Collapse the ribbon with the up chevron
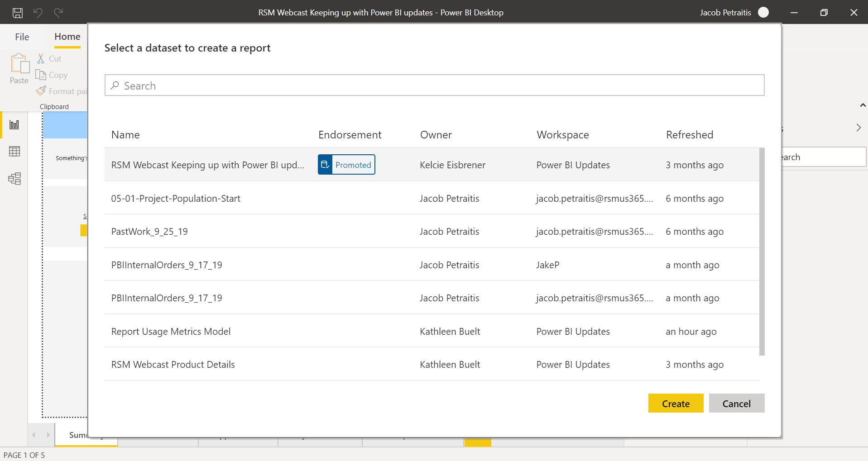Viewport: 868px width, 461px height. pyautogui.click(x=863, y=105)
